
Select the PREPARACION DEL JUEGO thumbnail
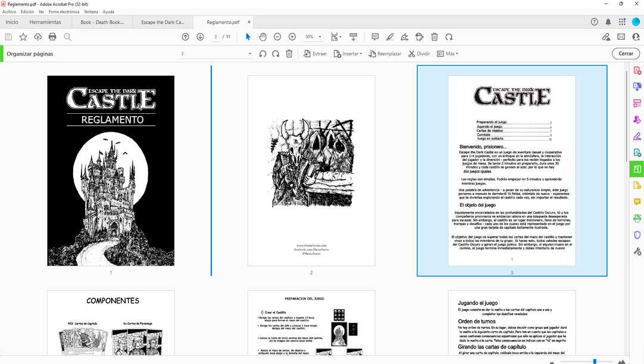click(311, 323)
